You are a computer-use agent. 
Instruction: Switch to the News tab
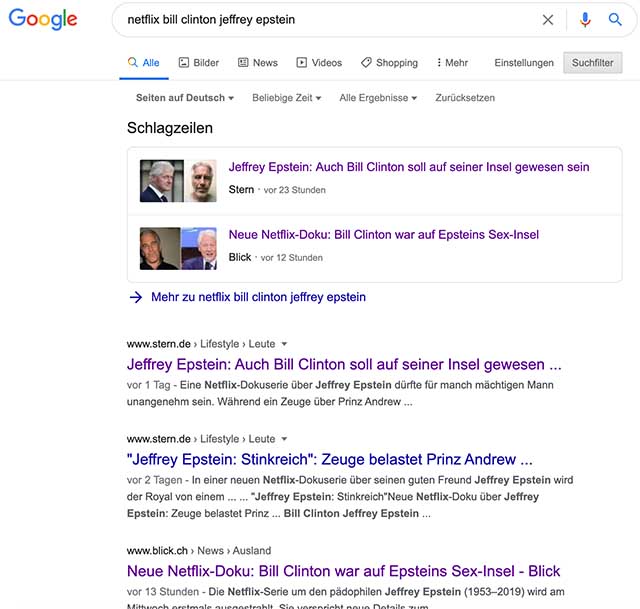258,62
